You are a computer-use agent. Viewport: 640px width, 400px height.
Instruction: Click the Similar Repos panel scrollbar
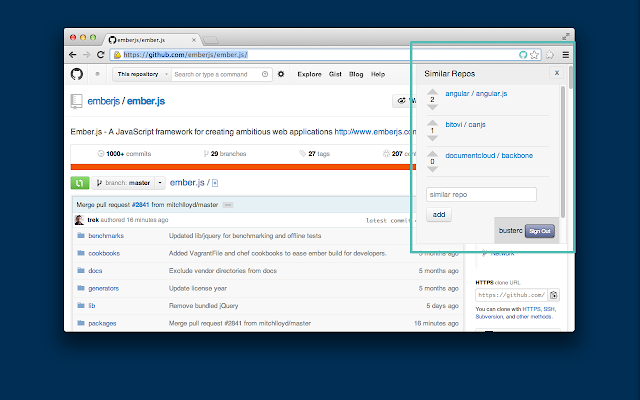(x=563, y=152)
